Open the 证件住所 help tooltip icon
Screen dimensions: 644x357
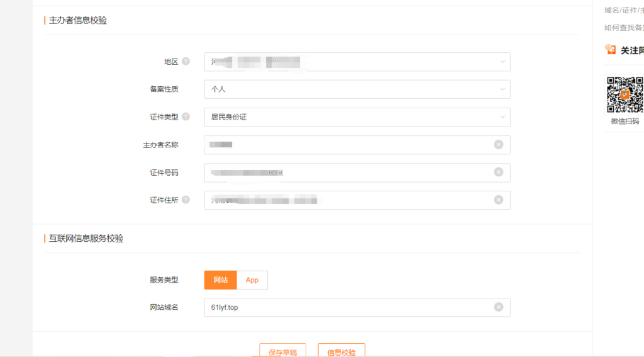[186, 200]
